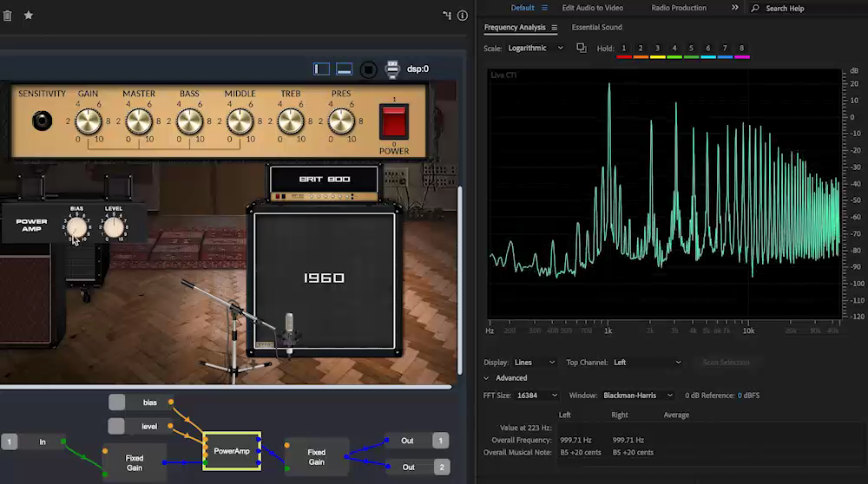The height and width of the screenshot is (484, 868).
Task: Click the routing icon beside info
Action: click(x=447, y=16)
